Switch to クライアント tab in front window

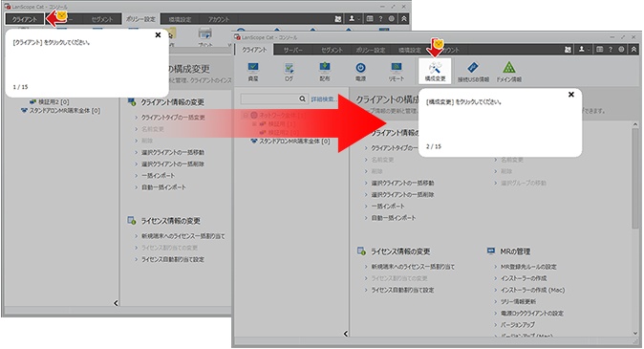click(x=254, y=50)
